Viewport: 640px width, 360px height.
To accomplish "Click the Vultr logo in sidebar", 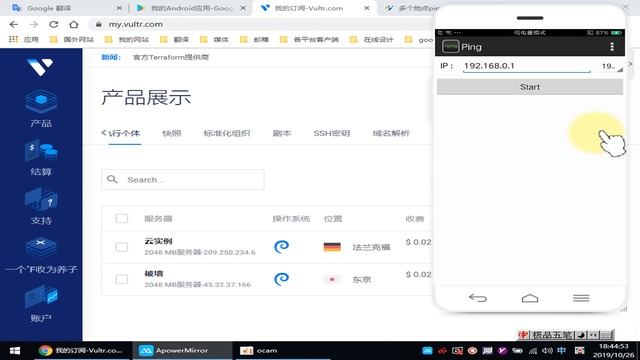I will click(40, 67).
